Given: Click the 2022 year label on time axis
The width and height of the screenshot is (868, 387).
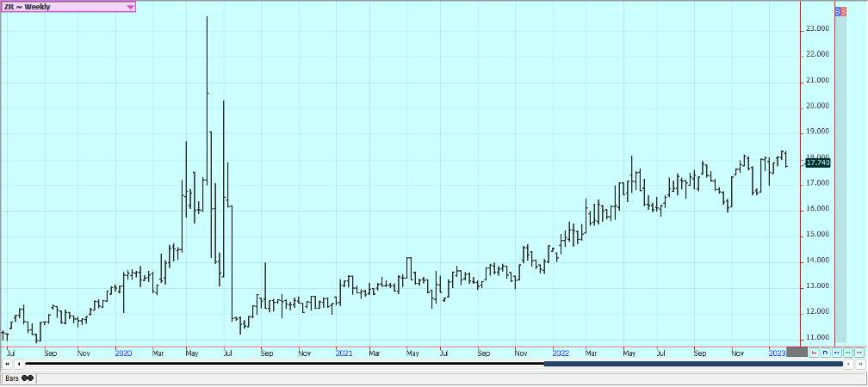Looking at the screenshot, I should pos(561,353).
